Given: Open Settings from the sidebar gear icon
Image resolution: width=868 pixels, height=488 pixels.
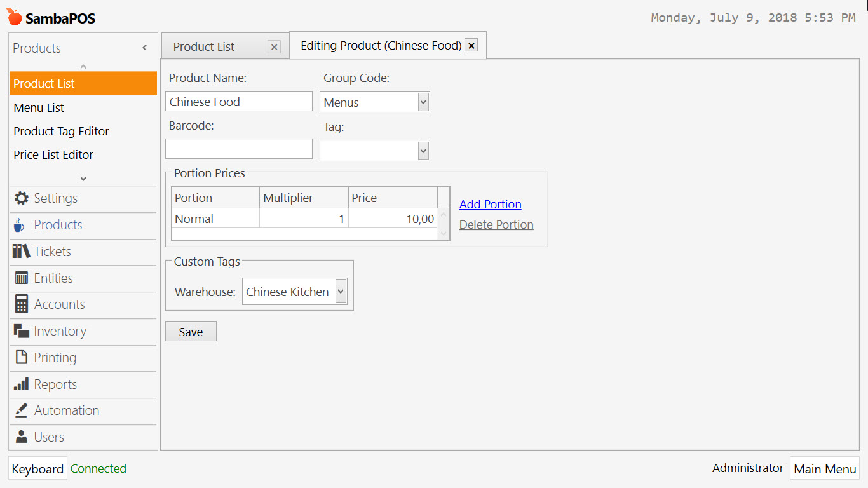Looking at the screenshot, I should pyautogui.click(x=20, y=198).
